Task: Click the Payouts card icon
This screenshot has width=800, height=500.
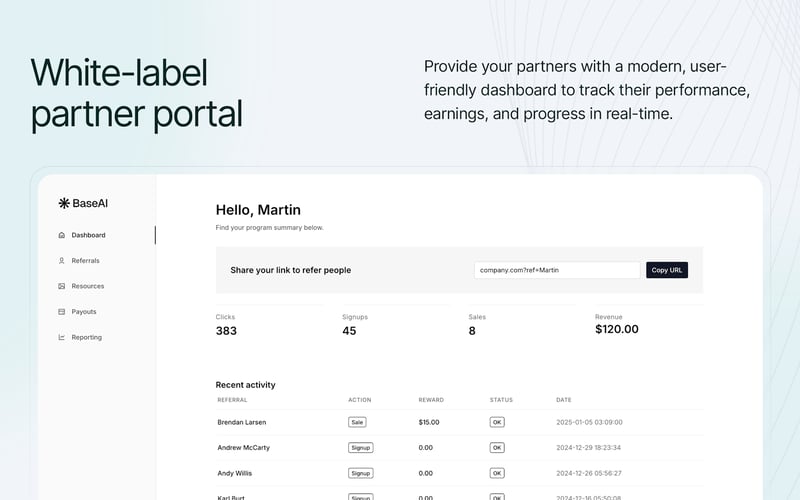Action: [x=62, y=312]
